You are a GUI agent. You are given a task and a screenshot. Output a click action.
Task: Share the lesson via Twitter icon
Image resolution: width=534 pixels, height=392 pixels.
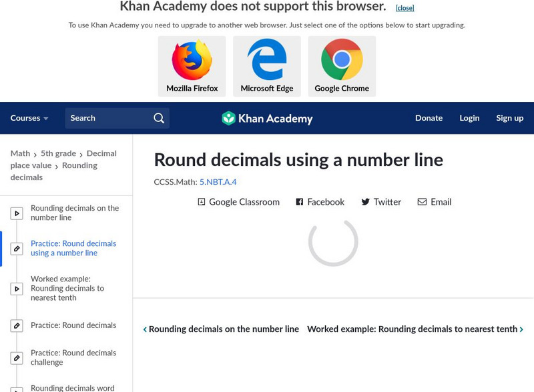click(364, 202)
